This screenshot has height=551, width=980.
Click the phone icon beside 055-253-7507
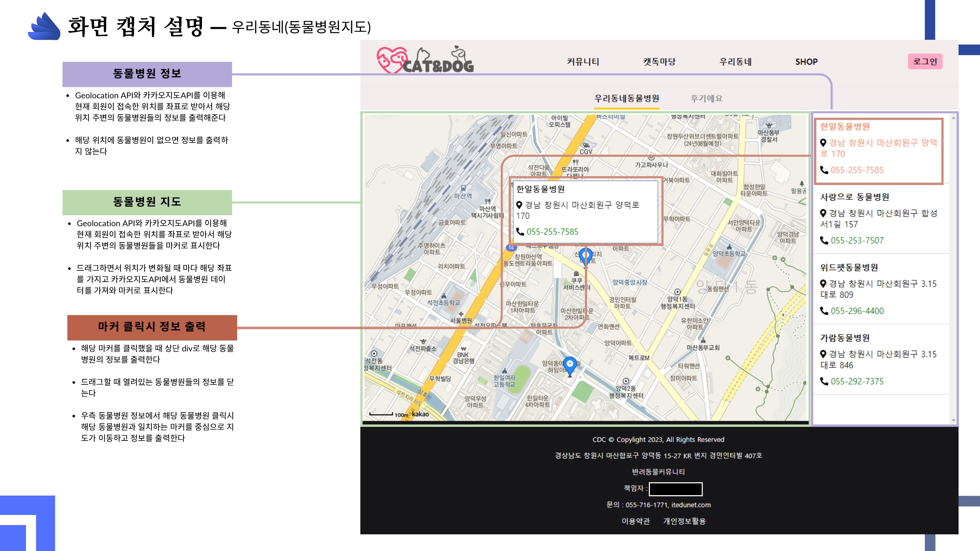[824, 240]
